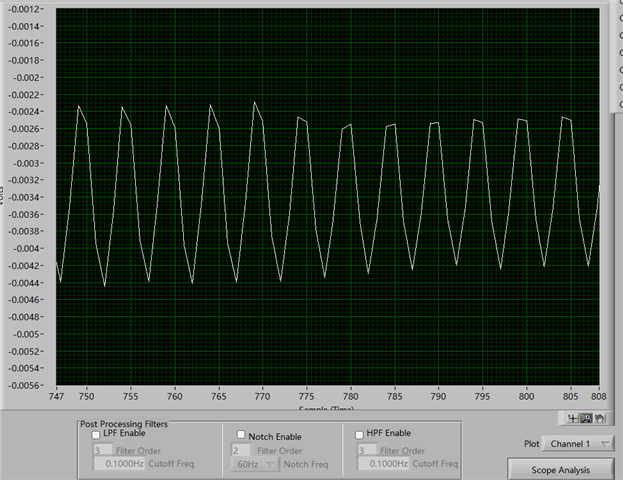Viewport: 623px width, 480px height.
Task: Select the HPF Filter Order field
Action: pyautogui.click(x=367, y=451)
